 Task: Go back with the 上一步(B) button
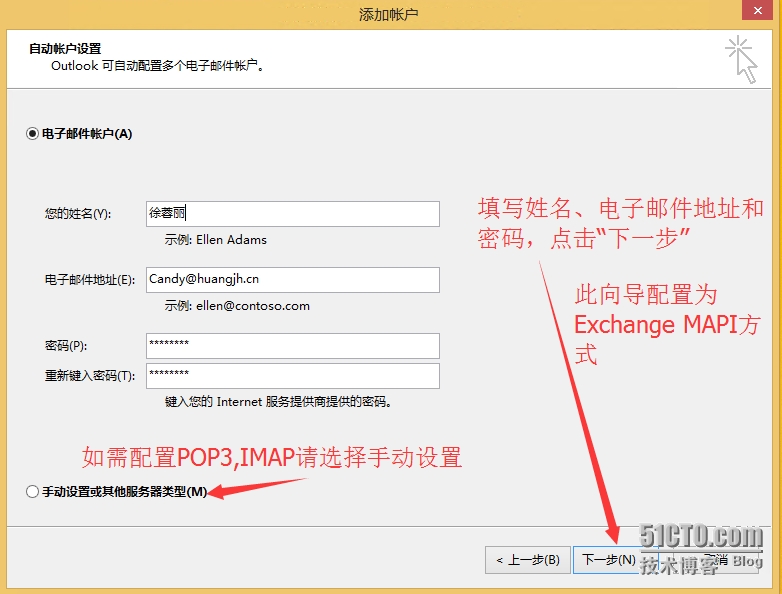coord(528,559)
